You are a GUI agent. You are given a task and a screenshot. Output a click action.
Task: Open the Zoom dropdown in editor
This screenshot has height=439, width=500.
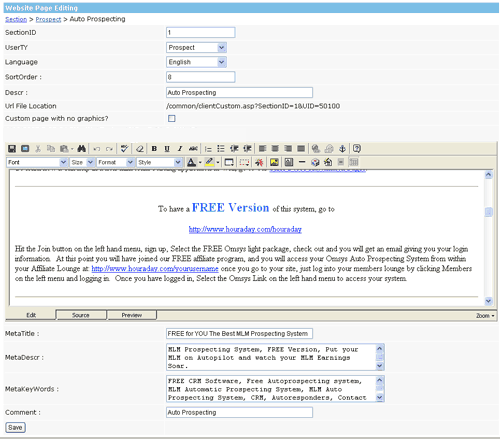485,316
